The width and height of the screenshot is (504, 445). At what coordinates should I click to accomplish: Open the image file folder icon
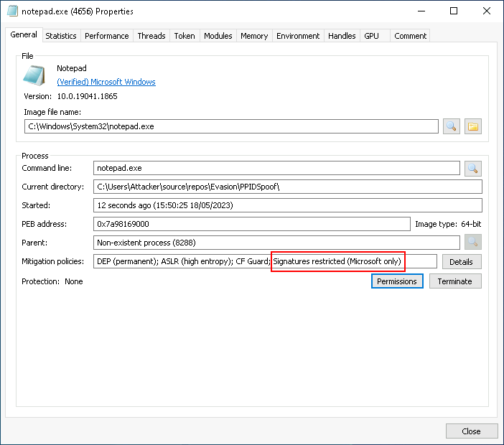click(473, 126)
